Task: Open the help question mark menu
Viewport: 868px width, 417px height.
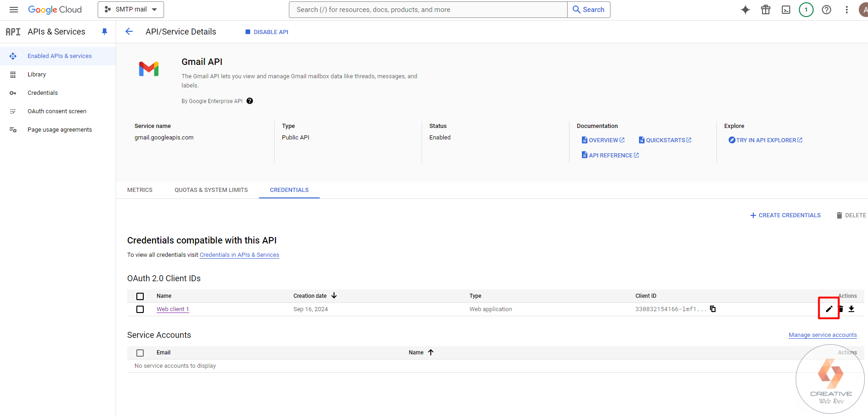Action: 827,10
